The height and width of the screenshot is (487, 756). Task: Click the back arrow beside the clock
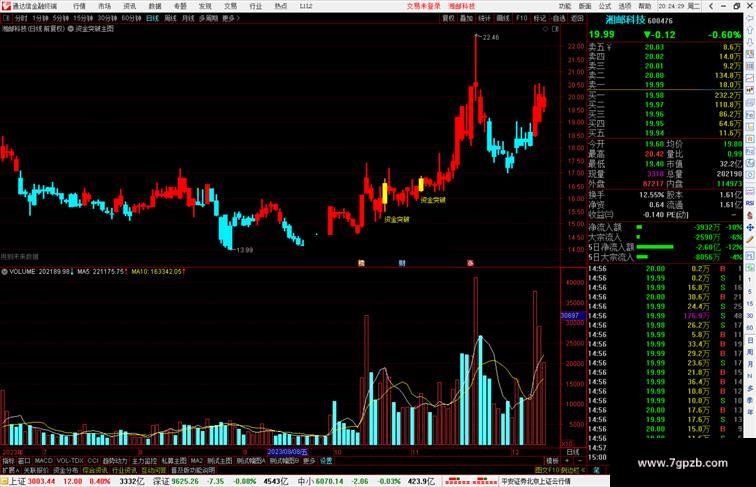(x=711, y=6)
